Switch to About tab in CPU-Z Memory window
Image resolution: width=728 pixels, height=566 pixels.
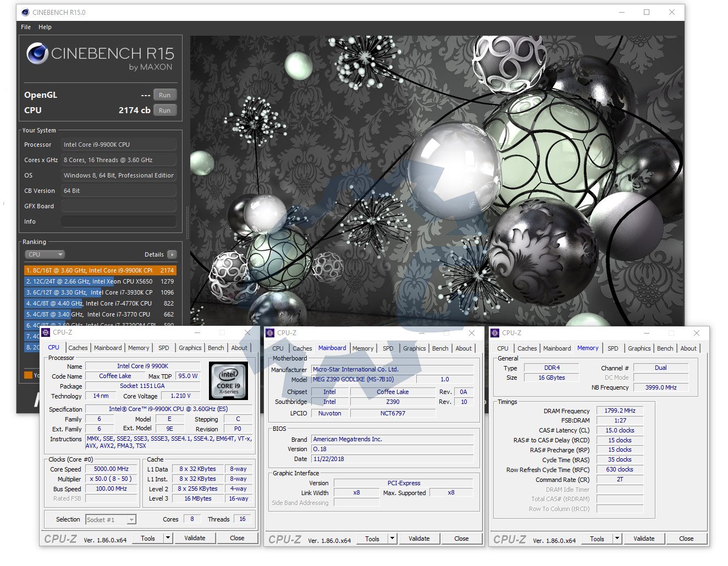[x=688, y=348]
